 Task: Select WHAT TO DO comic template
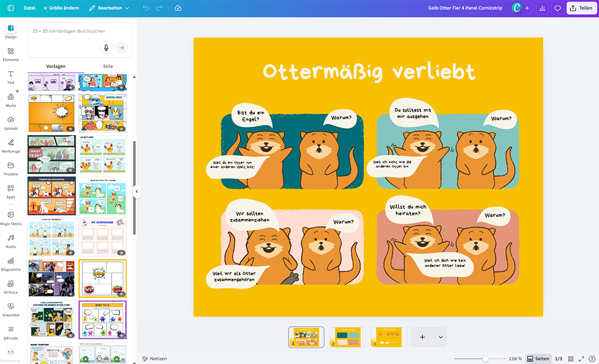51,154
